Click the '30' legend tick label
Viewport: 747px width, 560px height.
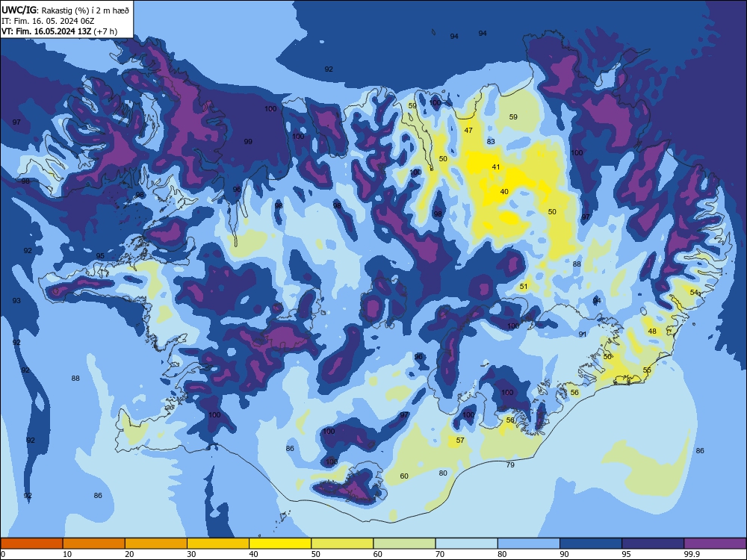191,554
